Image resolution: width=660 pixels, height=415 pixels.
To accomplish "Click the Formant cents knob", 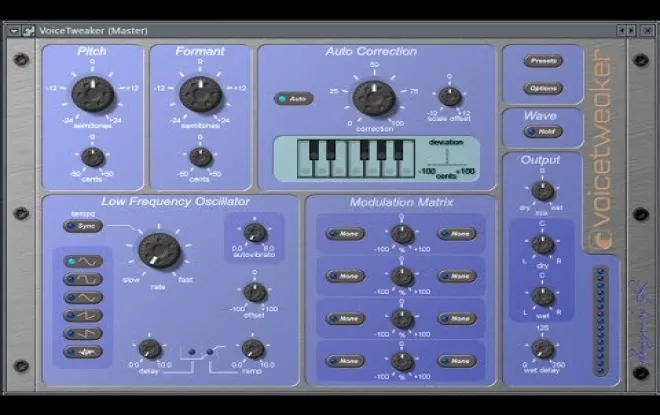I will (x=201, y=157).
